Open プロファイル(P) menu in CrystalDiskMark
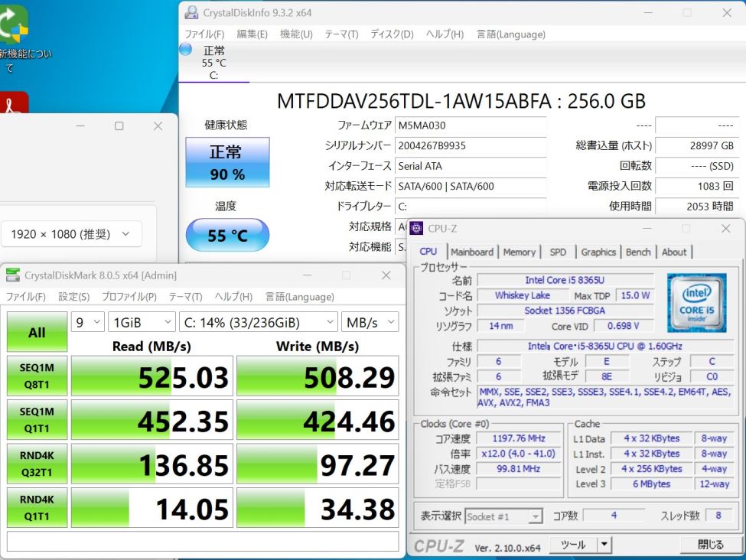Image resolution: width=746 pixels, height=560 pixels. coord(129,297)
